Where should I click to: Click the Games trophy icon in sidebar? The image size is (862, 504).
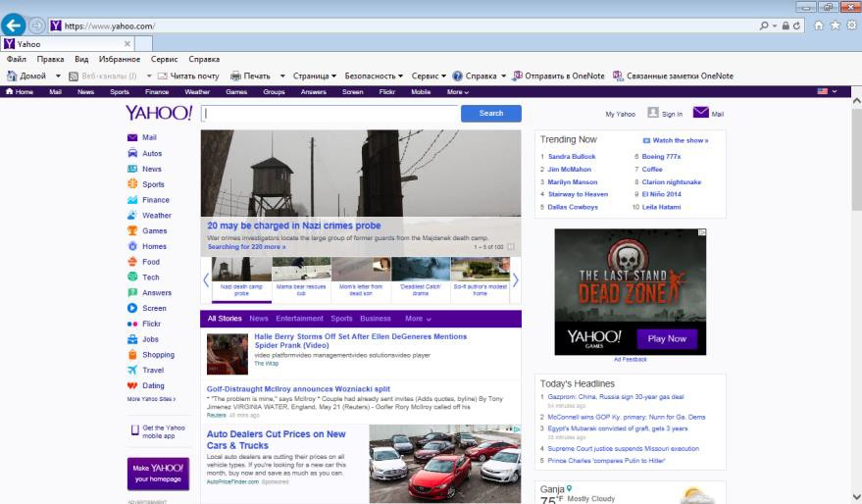[132, 230]
